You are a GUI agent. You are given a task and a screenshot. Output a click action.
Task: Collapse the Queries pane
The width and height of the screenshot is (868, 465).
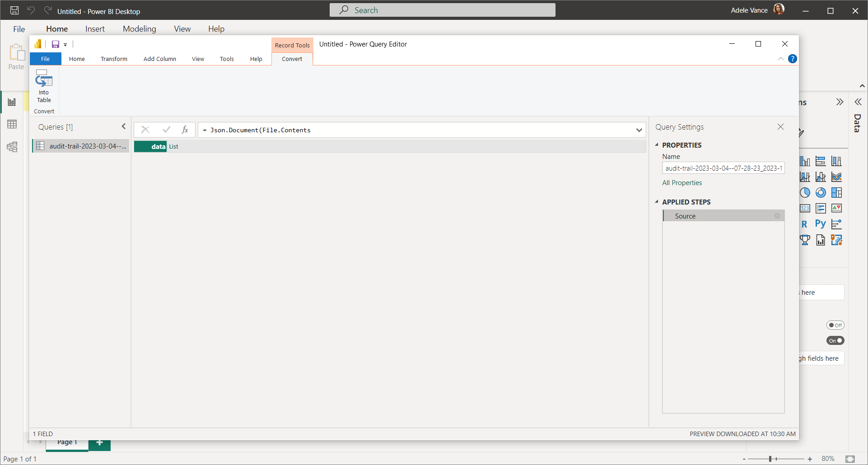pyautogui.click(x=123, y=127)
